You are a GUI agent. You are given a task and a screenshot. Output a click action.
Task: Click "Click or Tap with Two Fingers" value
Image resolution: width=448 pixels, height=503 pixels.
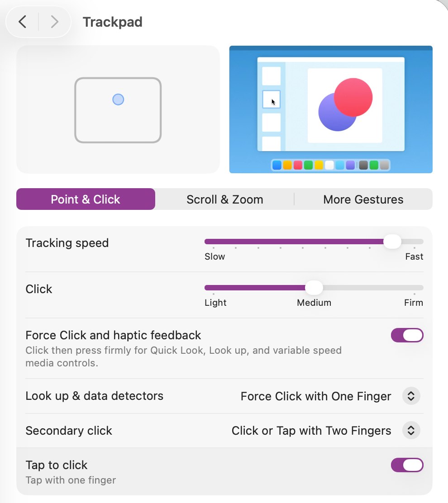coord(311,431)
